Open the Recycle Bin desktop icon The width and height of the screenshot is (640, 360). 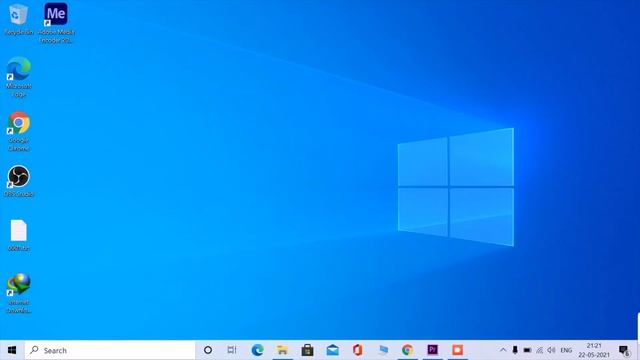click(x=18, y=19)
